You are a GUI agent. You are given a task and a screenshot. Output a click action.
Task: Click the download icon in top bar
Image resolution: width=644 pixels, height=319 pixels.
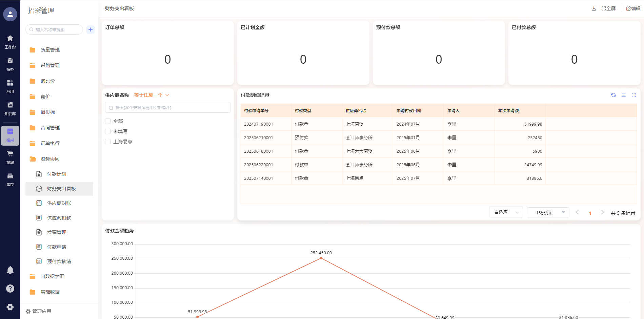[x=593, y=8]
